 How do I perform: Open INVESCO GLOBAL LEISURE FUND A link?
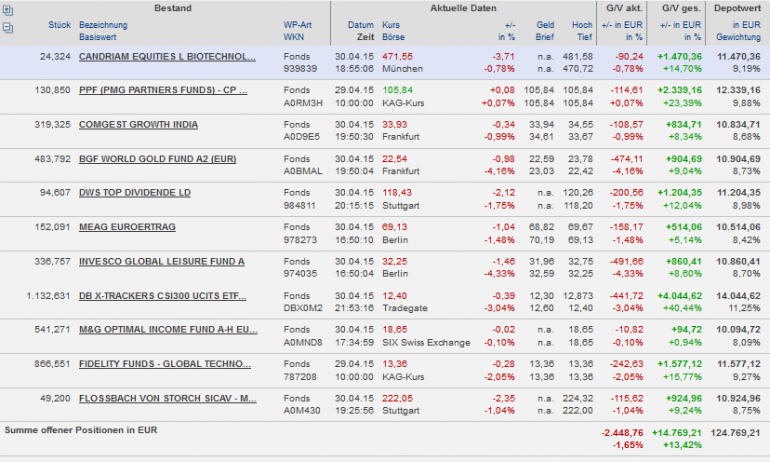coord(162,261)
